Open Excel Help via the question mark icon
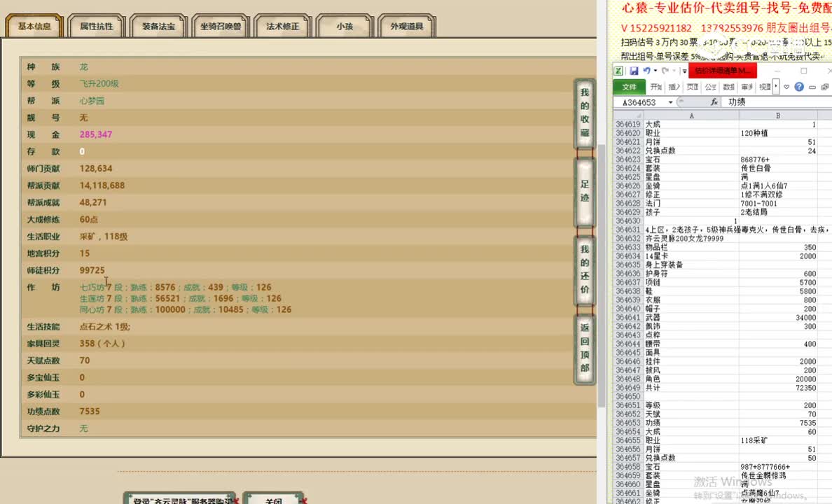Viewport: 832px width, 504px height. coord(800,86)
